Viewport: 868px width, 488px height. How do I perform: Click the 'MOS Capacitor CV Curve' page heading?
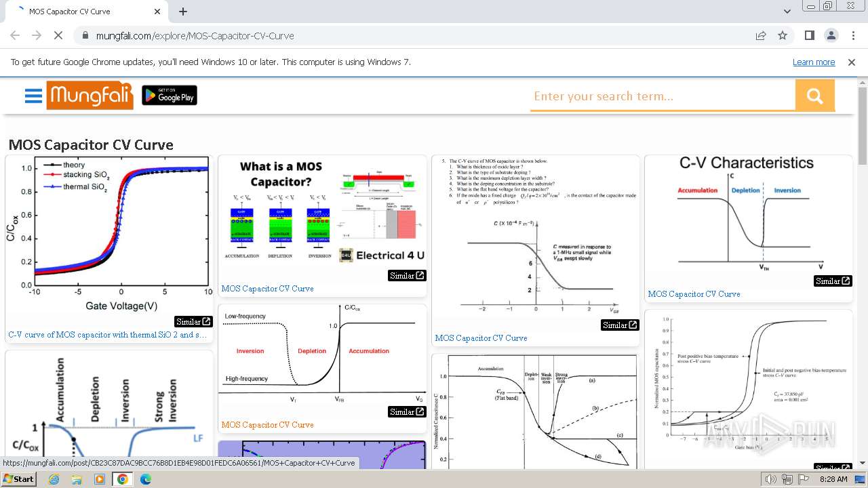91,144
